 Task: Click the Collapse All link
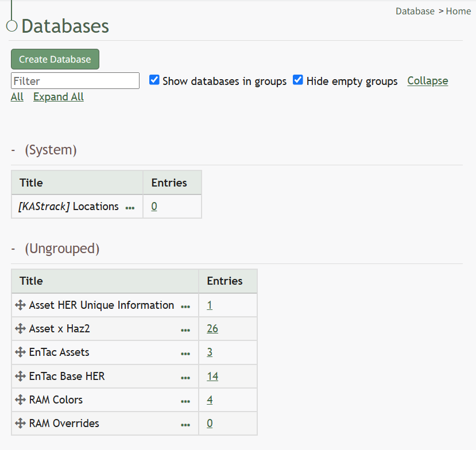(427, 81)
